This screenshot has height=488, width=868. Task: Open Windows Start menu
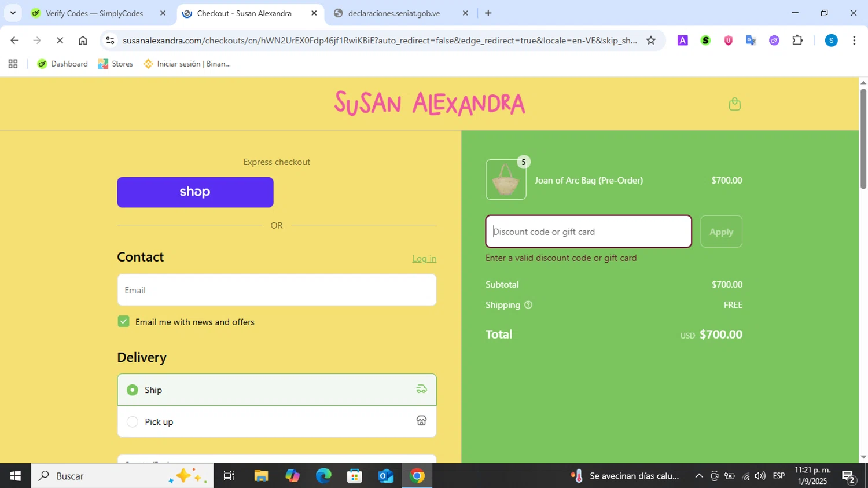pos(15,476)
